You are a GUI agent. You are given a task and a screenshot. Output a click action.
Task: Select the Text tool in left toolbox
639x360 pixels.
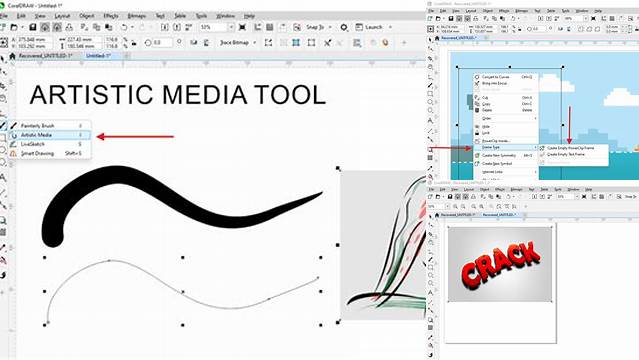pyautogui.click(x=3, y=177)
